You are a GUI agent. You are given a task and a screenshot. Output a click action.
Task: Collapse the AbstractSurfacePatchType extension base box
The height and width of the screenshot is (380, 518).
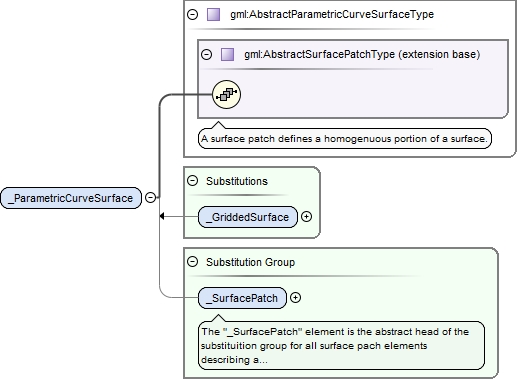pos(206,54)
